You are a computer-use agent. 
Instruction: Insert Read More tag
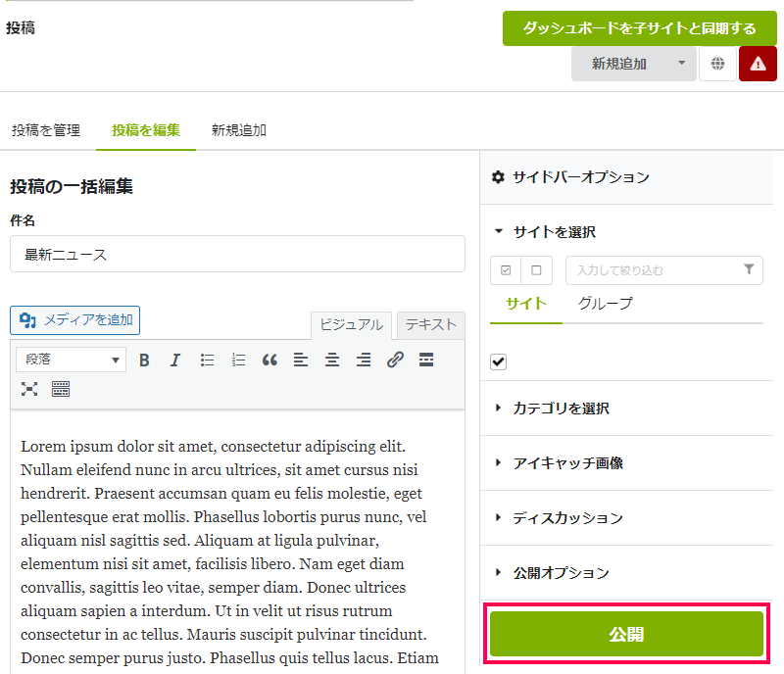[426, 360]
